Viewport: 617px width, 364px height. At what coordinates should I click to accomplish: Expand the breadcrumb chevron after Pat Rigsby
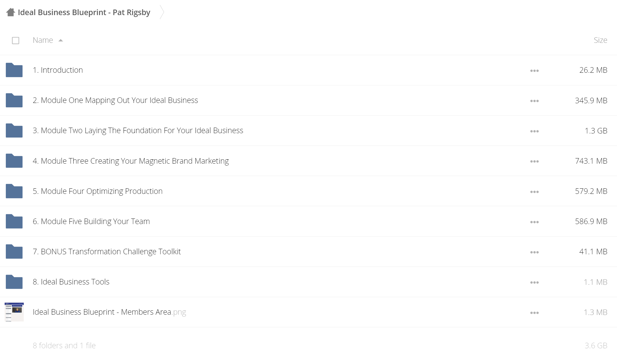point(162,12)
